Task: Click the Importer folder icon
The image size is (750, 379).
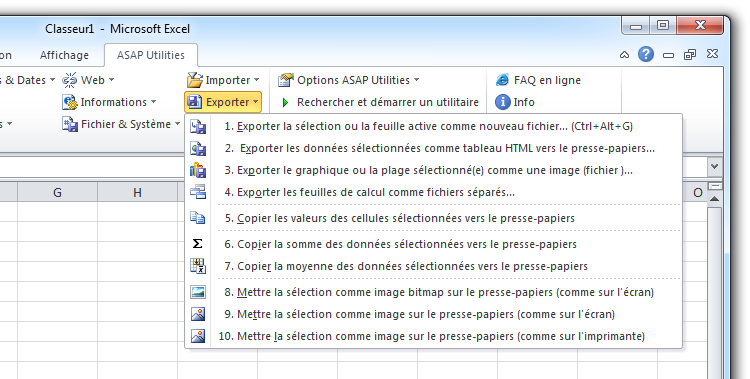Action: pos(195,80)
